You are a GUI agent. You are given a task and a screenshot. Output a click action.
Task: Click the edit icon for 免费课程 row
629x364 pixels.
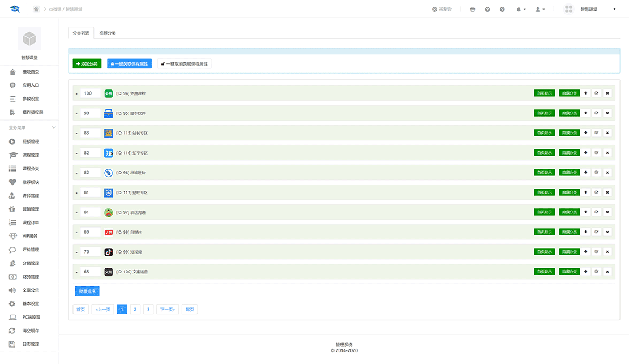[596, 93]
